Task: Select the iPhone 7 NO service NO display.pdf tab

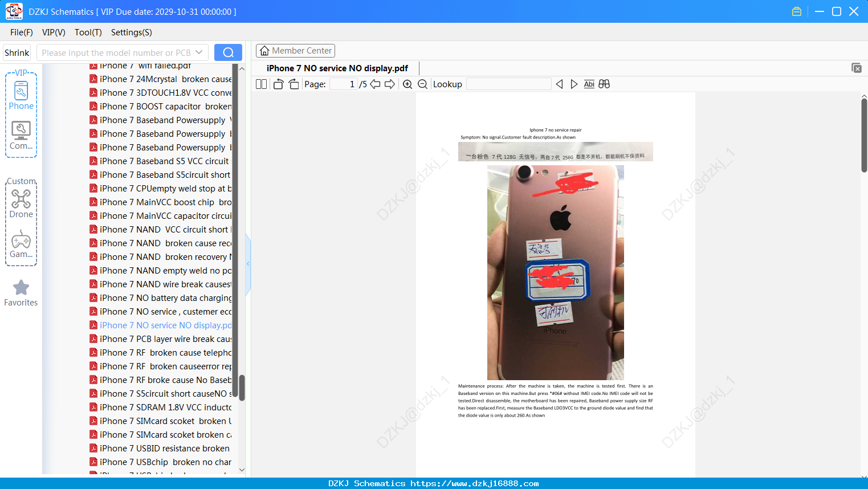Action: pos(337,68)
